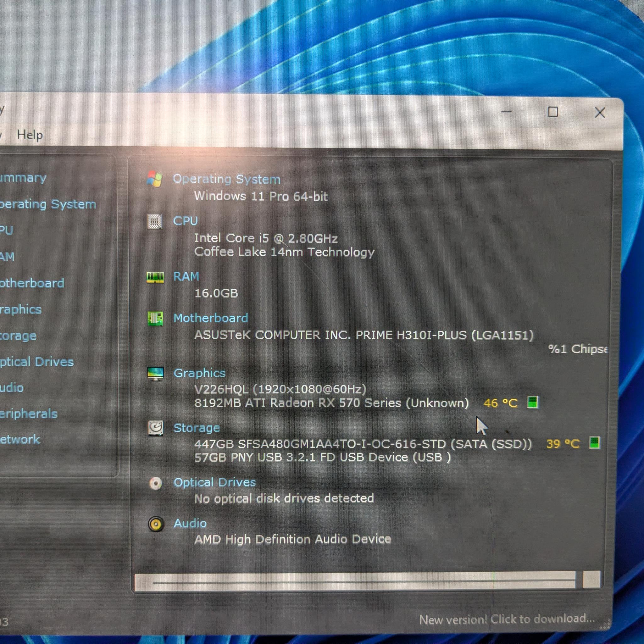Click '447GB SFSA480GM1AA4TO-I-OC-616-STD (SATA (SSD))' text

click(x=363, y=444)
